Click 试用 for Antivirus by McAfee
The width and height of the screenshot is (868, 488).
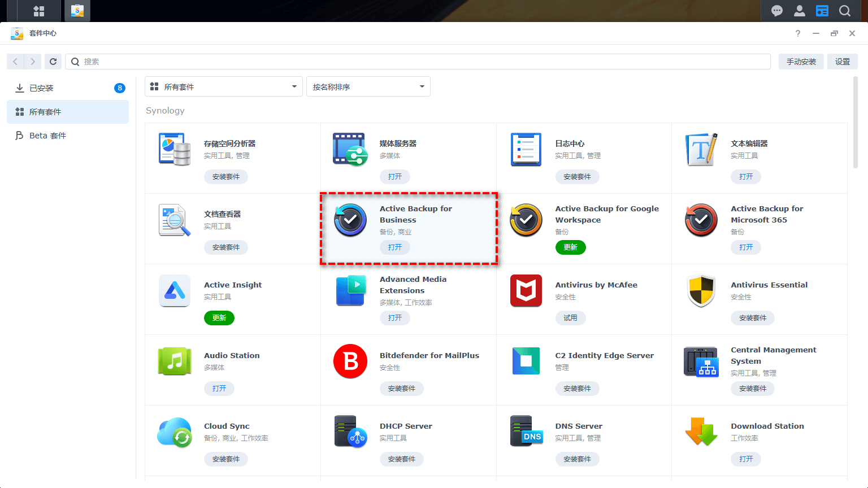point(571,317)
